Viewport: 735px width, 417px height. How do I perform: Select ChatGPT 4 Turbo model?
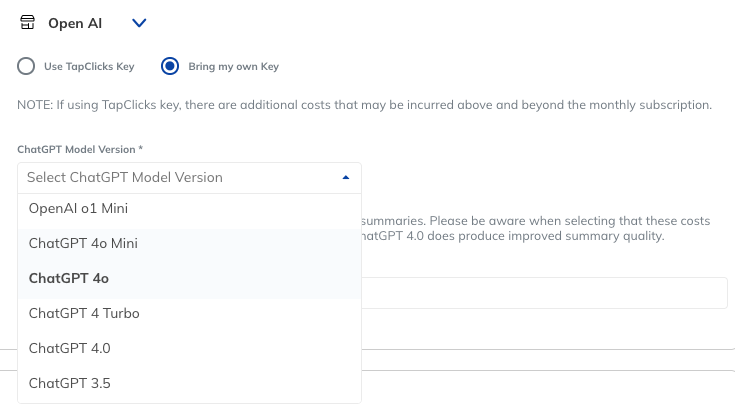(x=189, y=313)
